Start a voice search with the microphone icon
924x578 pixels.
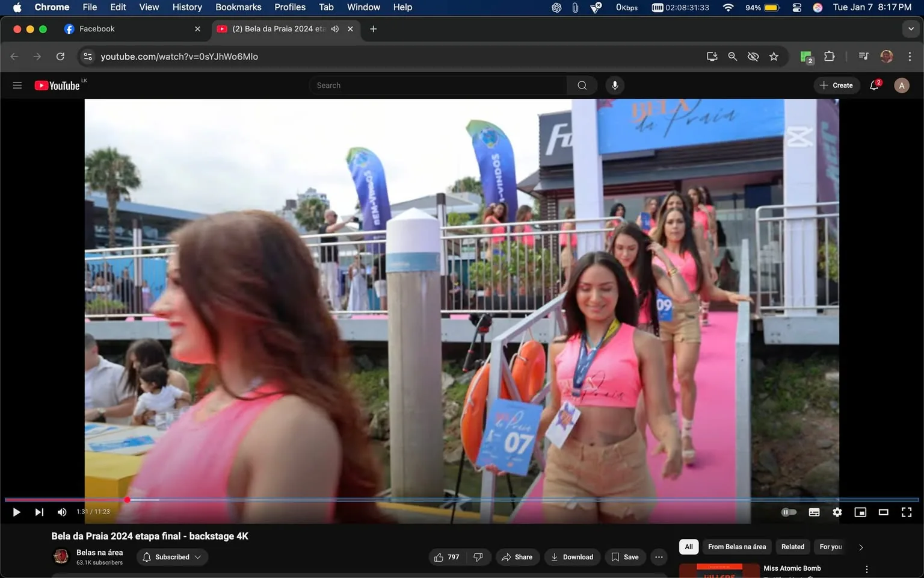614,85
